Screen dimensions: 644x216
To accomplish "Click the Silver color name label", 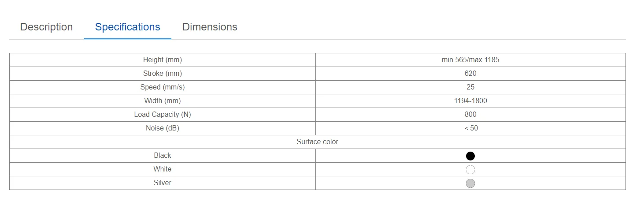I will 162,182.
